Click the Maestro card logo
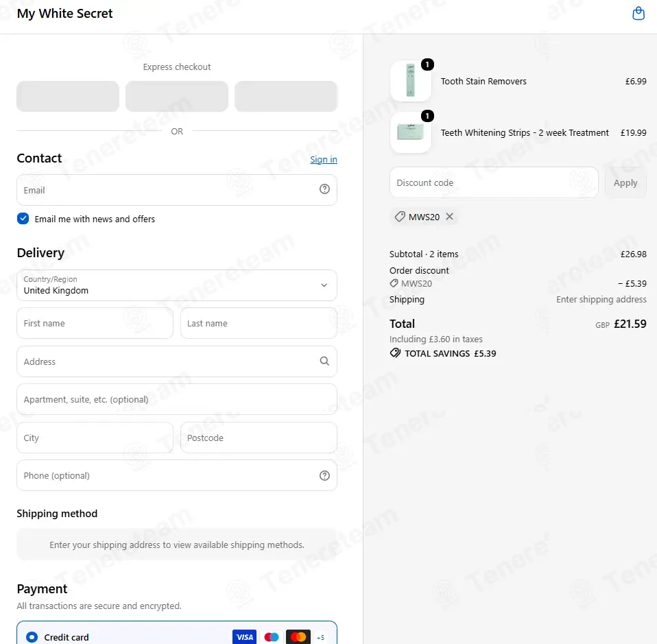Image resolution: width=657 pixels, height=644 pixels. click(272, 637)
